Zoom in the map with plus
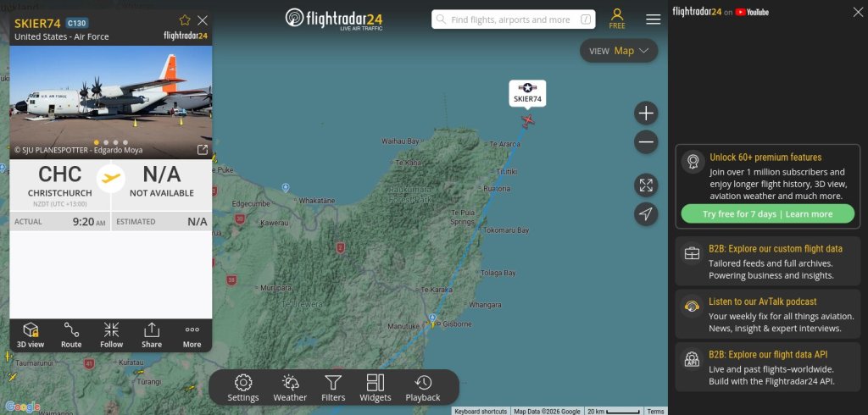This screenshot has width=868, height=415. (x=646, y=113)
